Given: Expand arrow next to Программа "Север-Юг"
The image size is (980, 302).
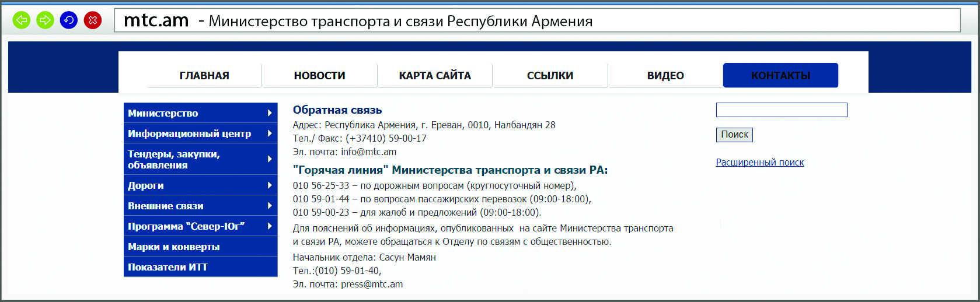Looking at the screenshot, I should click(270, 226).
